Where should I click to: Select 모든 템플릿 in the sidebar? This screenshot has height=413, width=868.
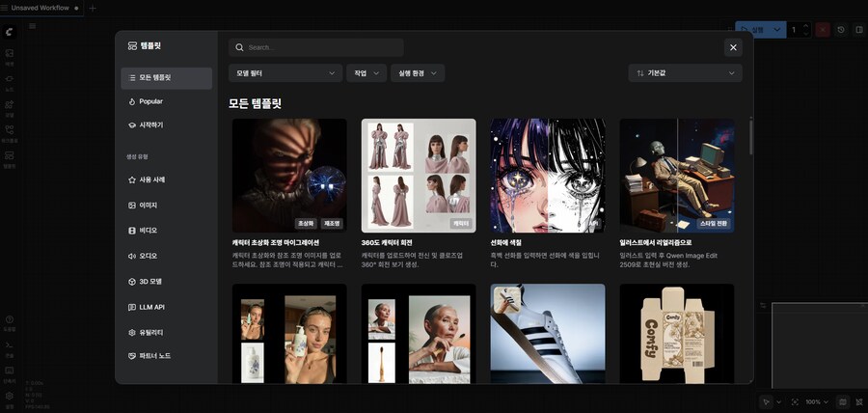pos(167,78)
